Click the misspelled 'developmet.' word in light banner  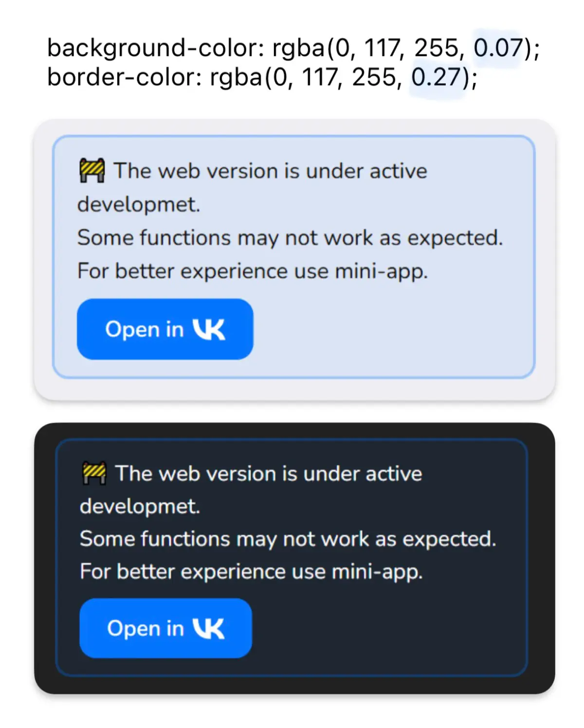(x=139, y=205)
